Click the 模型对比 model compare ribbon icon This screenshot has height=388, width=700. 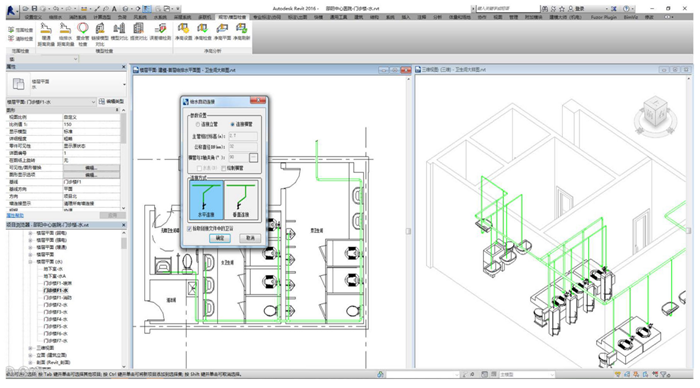(x=119, y=29)
